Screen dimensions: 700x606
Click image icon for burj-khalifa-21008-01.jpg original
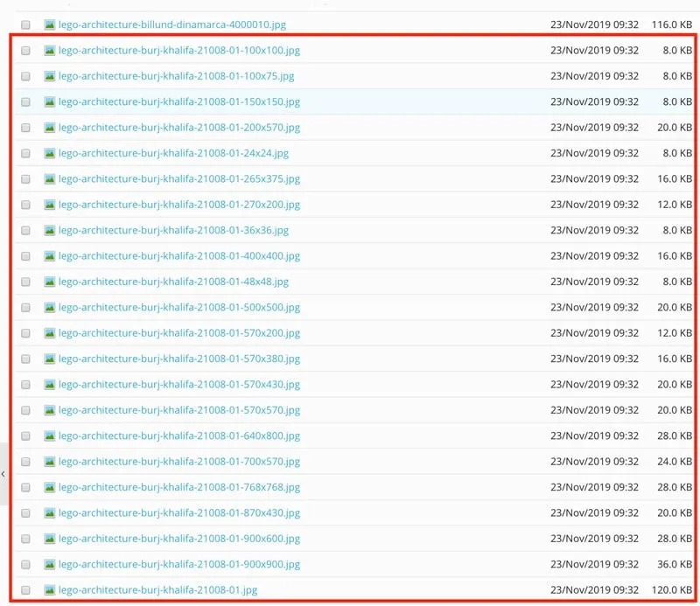(50, 590)
